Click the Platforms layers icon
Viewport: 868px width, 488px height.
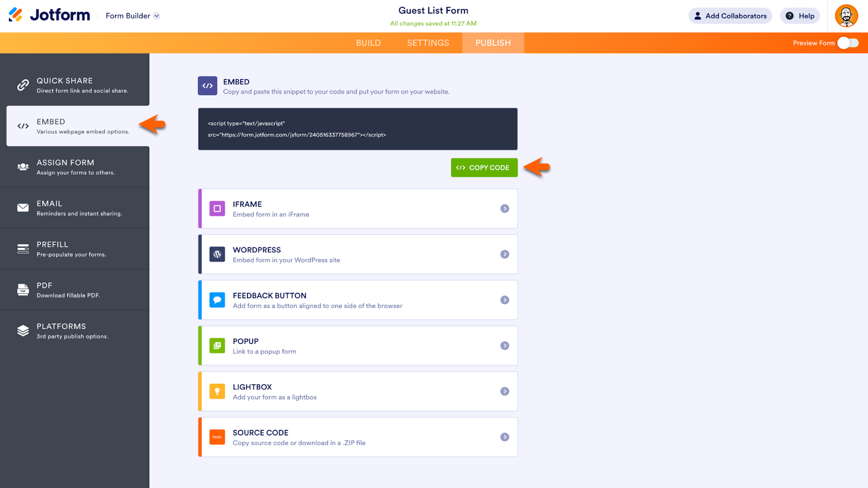(23, 331)
